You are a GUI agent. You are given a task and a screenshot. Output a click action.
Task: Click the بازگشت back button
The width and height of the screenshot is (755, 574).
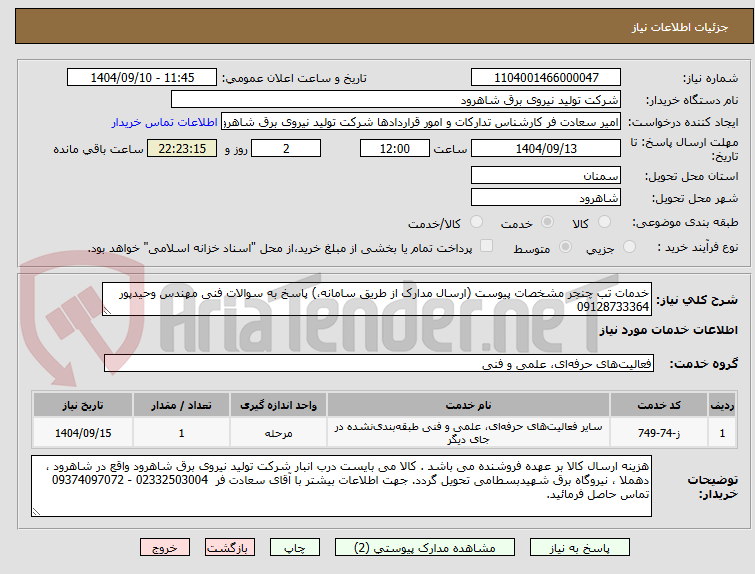230,548
